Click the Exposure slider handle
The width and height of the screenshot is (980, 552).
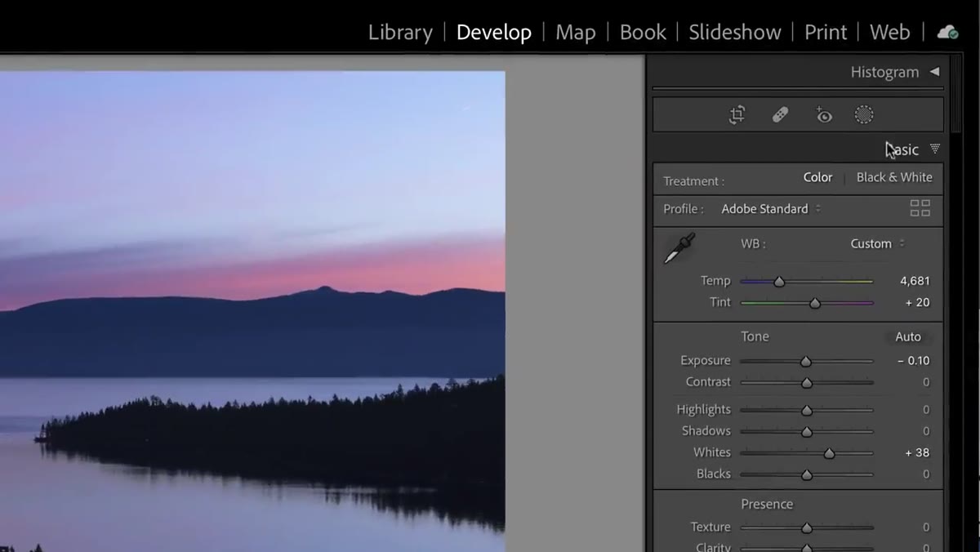(806, 361)
